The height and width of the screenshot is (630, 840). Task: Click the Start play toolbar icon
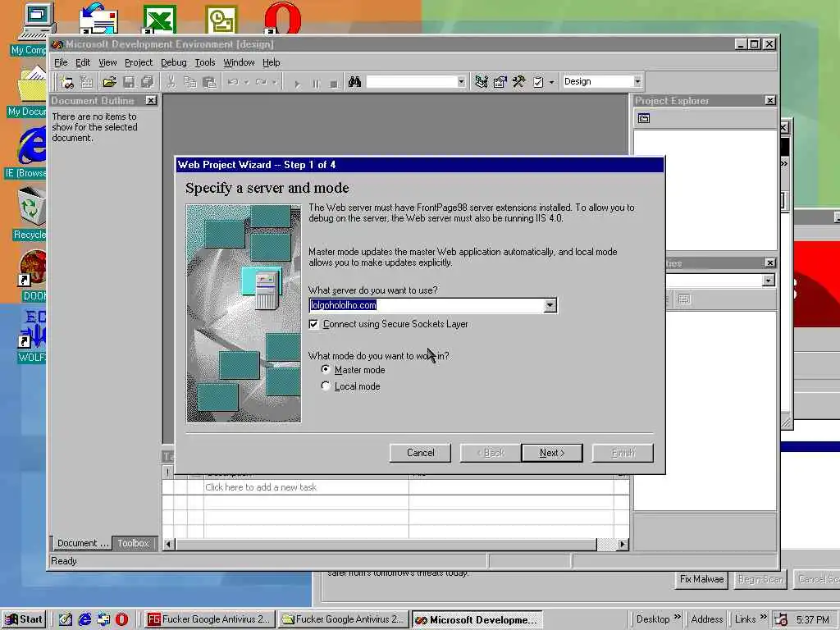coord(297,83)
